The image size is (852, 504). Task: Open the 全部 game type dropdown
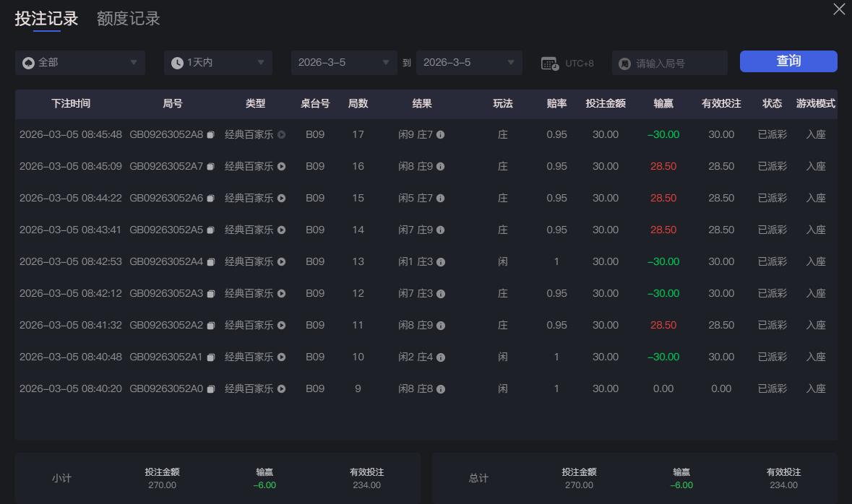(x=79, y=63)
